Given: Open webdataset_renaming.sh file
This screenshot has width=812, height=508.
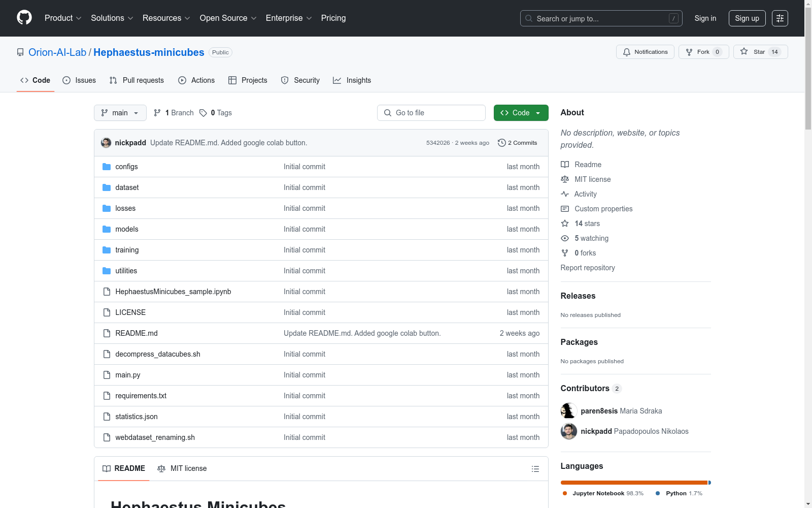Looking at the screenshot, I should click(x=155, y=437).
